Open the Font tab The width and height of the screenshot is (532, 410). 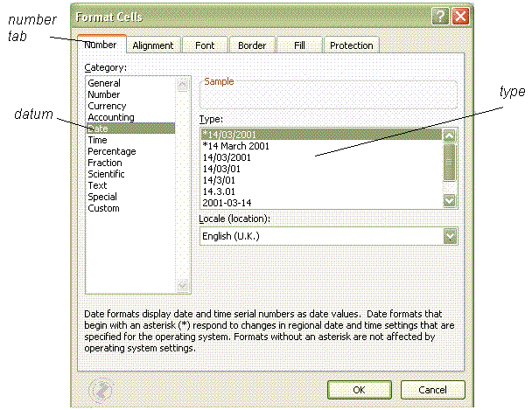[x=205, y=45]
